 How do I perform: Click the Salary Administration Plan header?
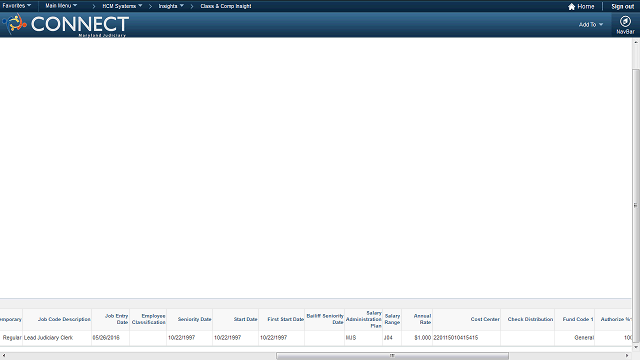pyautogui.click(x=364, y=319)
